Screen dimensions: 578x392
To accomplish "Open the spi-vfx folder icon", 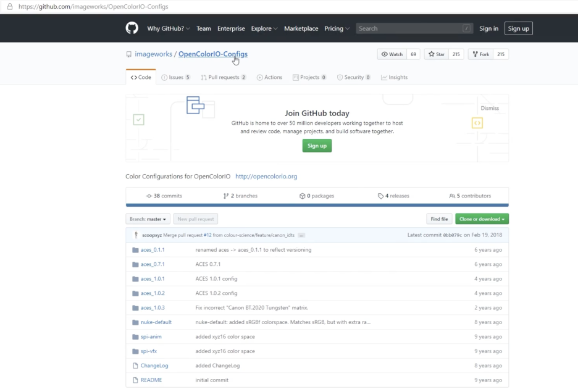I will [x=135, y=351].
